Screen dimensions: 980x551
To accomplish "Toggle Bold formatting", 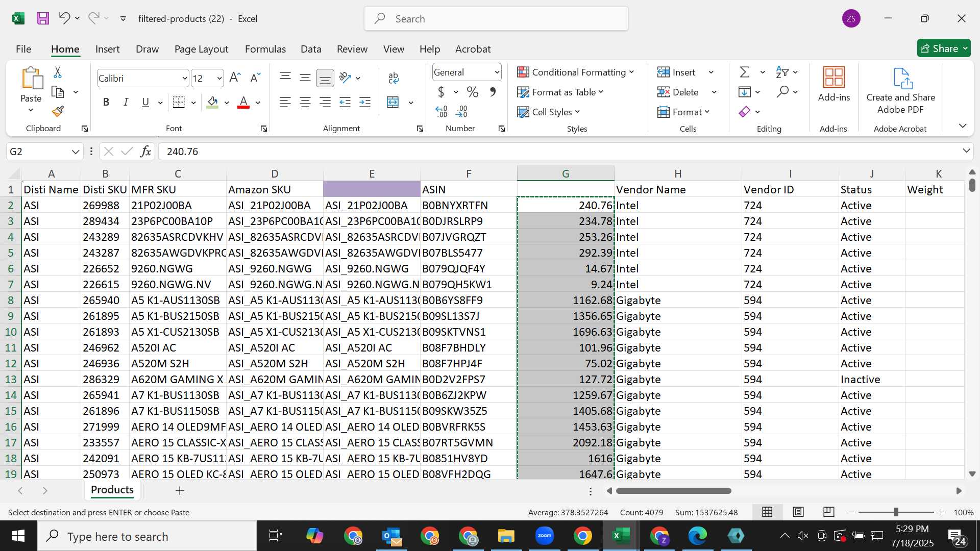I will 106,103.
